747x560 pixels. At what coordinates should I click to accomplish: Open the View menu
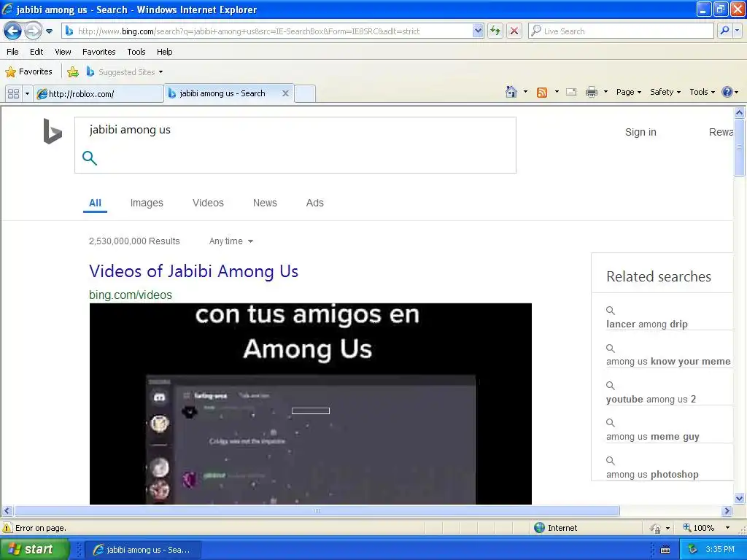pos(63,52)
